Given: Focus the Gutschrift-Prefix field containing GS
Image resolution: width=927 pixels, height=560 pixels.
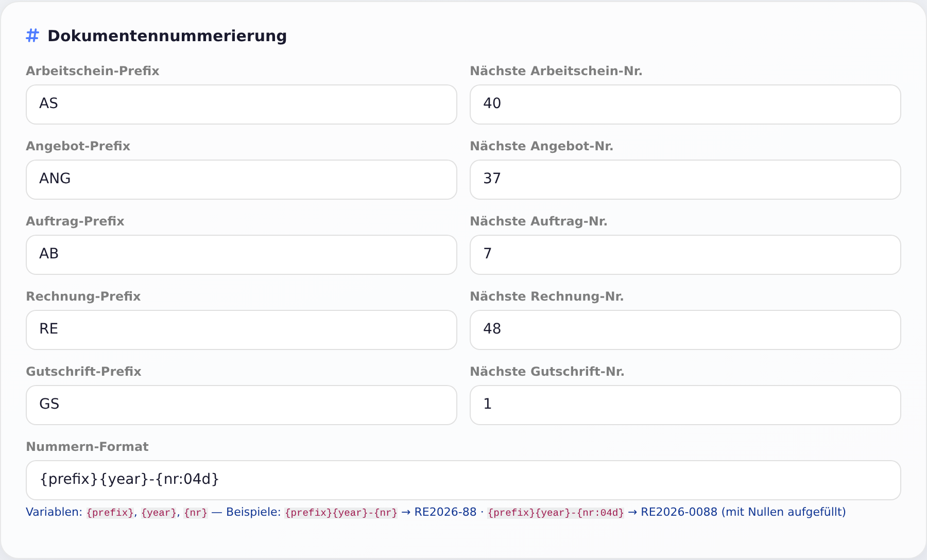Looking at the screenshot, I should point(242,405).
